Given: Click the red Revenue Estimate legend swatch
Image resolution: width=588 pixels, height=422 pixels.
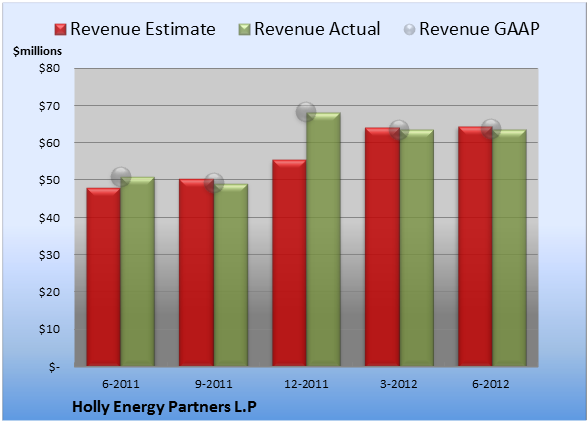Looking at the screenshot, I should tap(60, 29).
